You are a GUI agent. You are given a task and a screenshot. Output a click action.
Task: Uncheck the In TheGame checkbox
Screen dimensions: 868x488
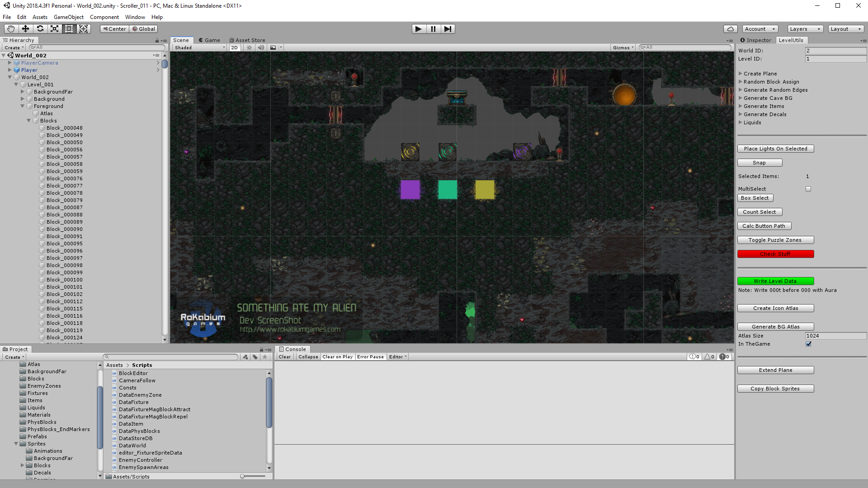tap(808, 344)
